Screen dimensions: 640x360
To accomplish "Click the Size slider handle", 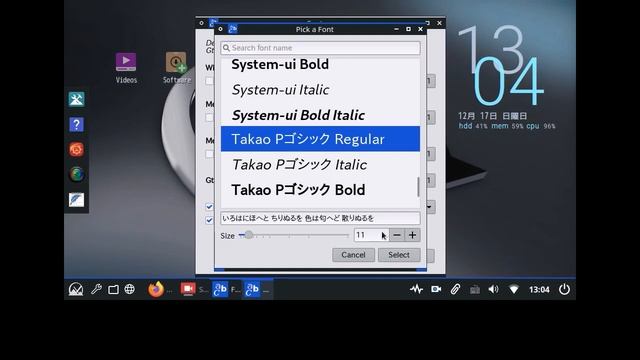I will pyautogui.click(x=249, y=235).
